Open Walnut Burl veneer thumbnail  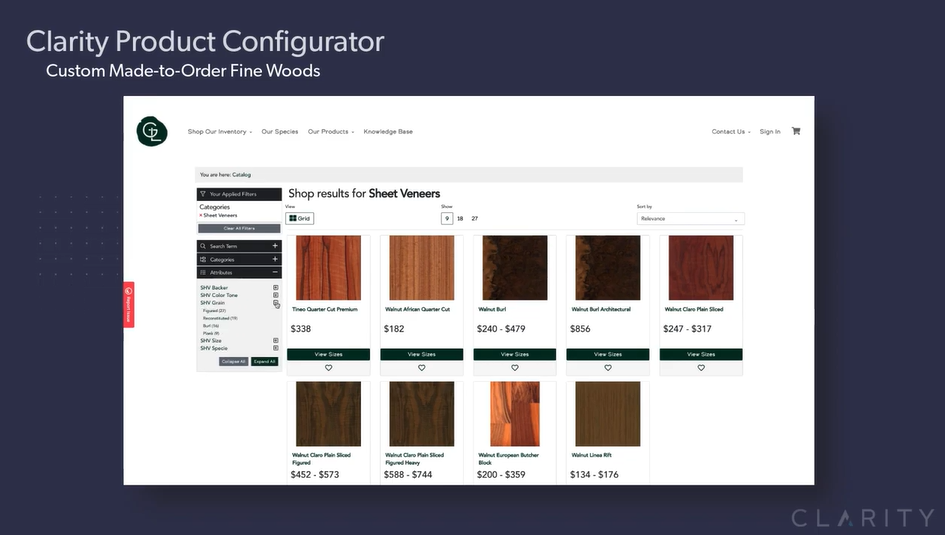[x=515, y=268]
